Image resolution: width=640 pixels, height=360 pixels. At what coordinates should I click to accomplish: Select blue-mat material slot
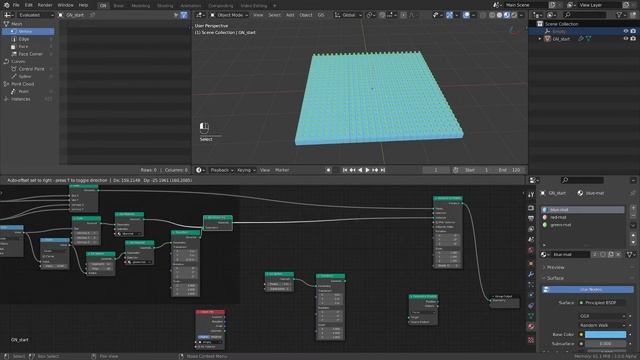pos(582,210)
